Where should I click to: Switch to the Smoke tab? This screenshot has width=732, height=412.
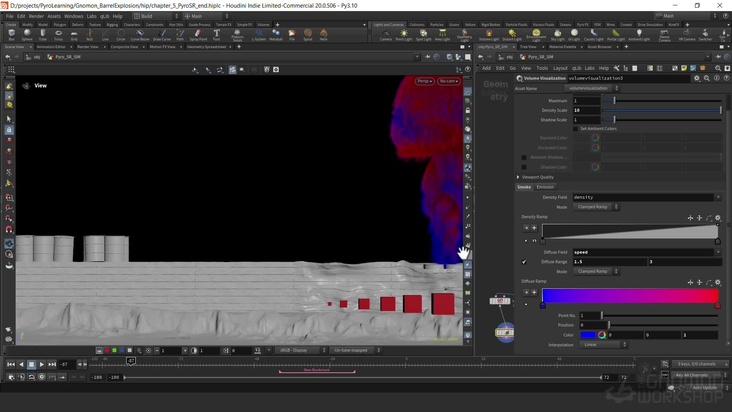coord(524,187)
